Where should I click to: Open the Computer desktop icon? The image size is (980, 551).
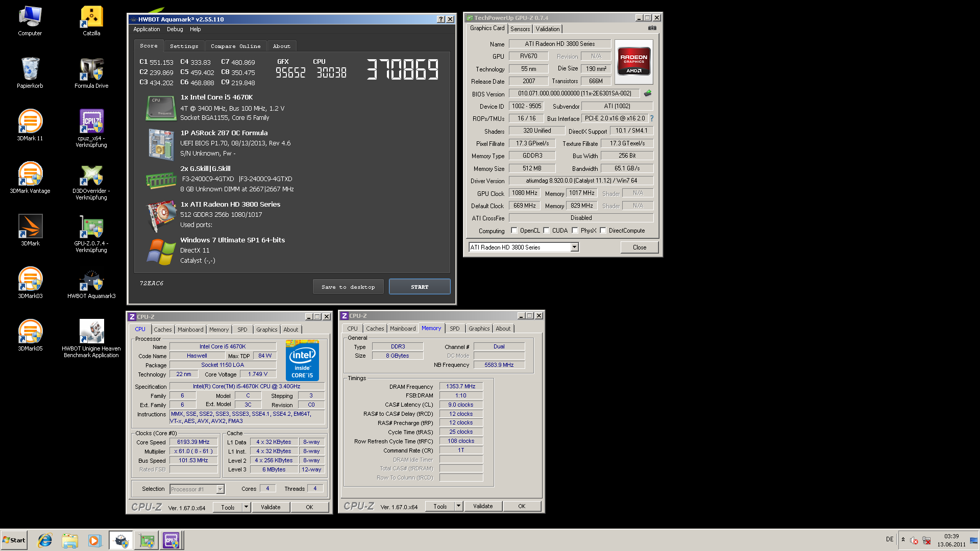tap(30, 21)
